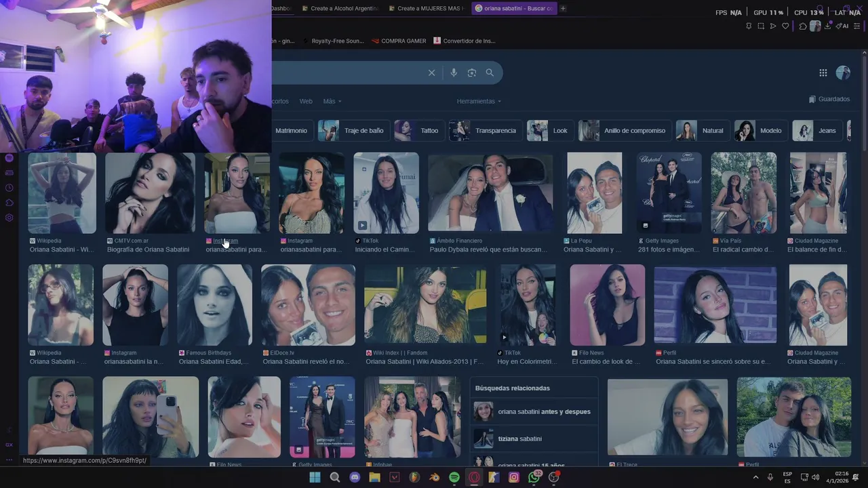Open the History clock icon in sidebar
This screenshot has height=488, width=868.
(9, 188)
